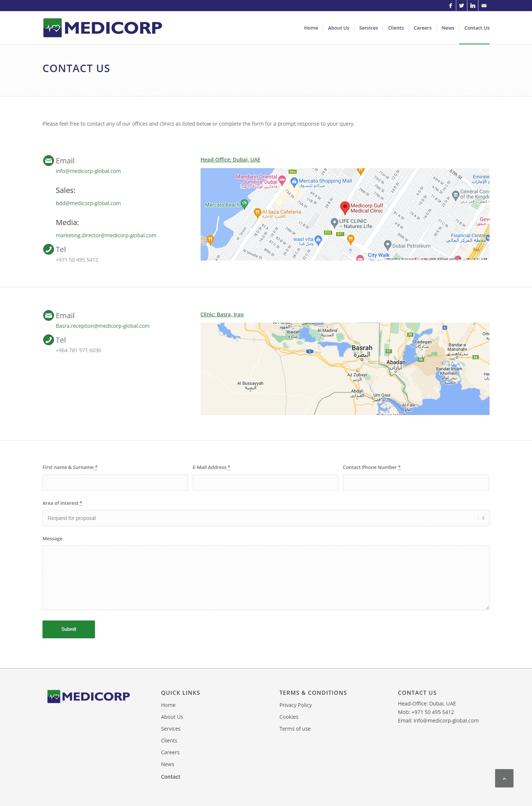
Task: Click the footer Email: info@medicorp-global.com text
Action: [x=438, y=721]
